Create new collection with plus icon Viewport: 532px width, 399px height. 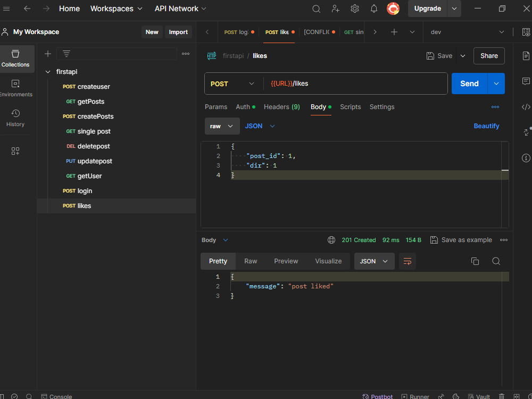48,54
